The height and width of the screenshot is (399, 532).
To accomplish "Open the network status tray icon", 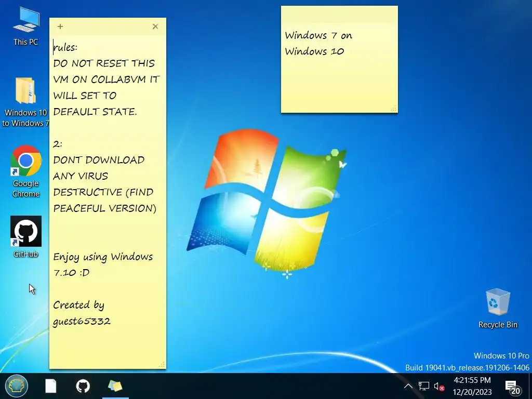I will coord(424,386).
